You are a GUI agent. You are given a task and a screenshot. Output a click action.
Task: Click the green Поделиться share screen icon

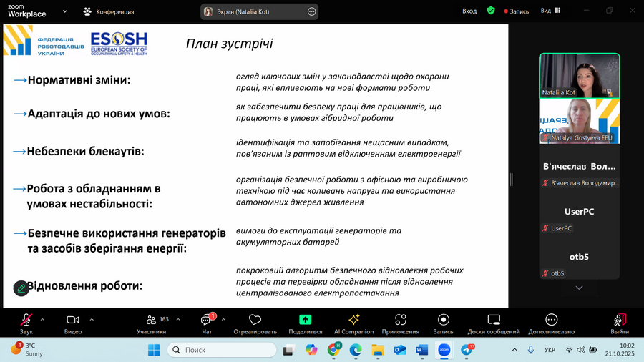(306, 321)
